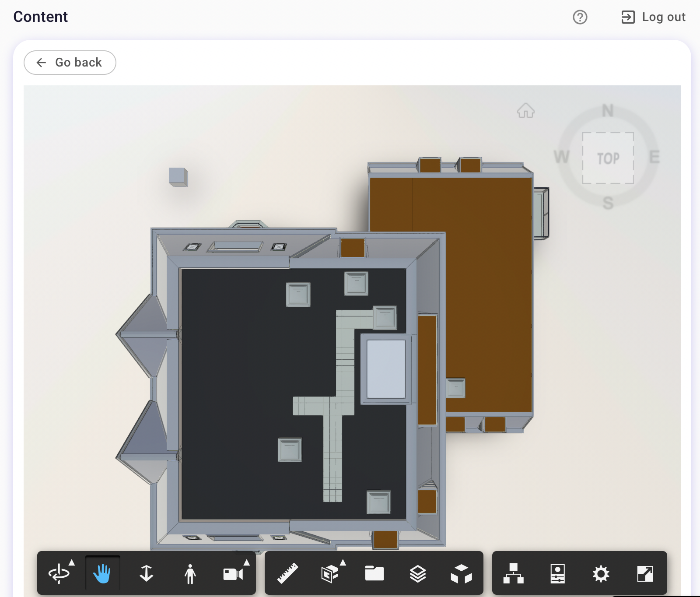Click TOP on the navigation compass
This screenshot has height=597, width=700.
tap(609, 158)
